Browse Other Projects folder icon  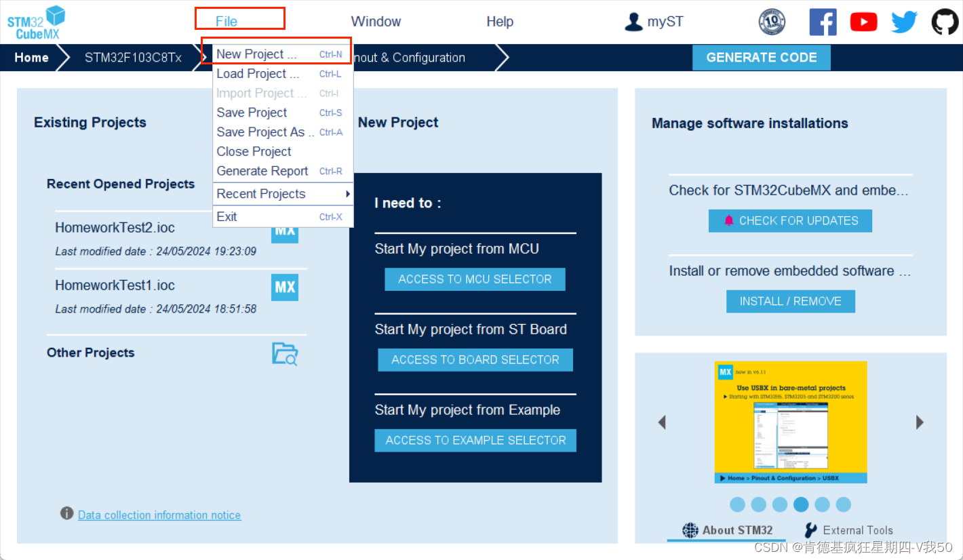(285, 354)
